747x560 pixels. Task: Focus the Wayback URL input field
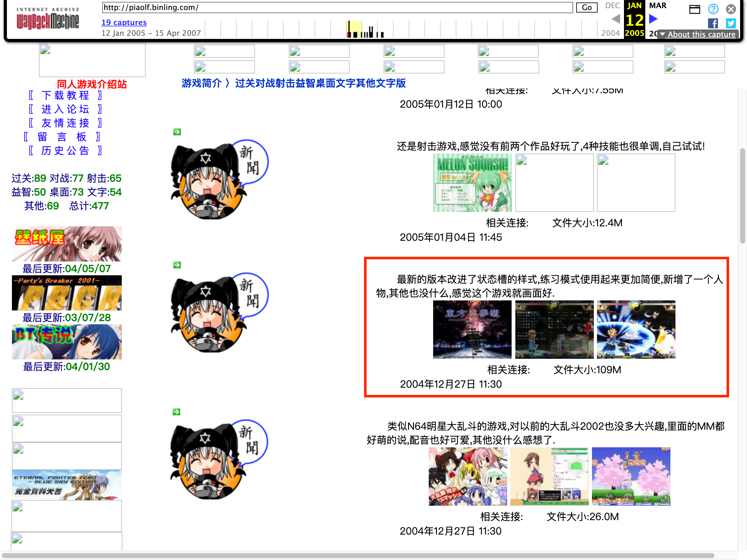[x=337, y=8]
